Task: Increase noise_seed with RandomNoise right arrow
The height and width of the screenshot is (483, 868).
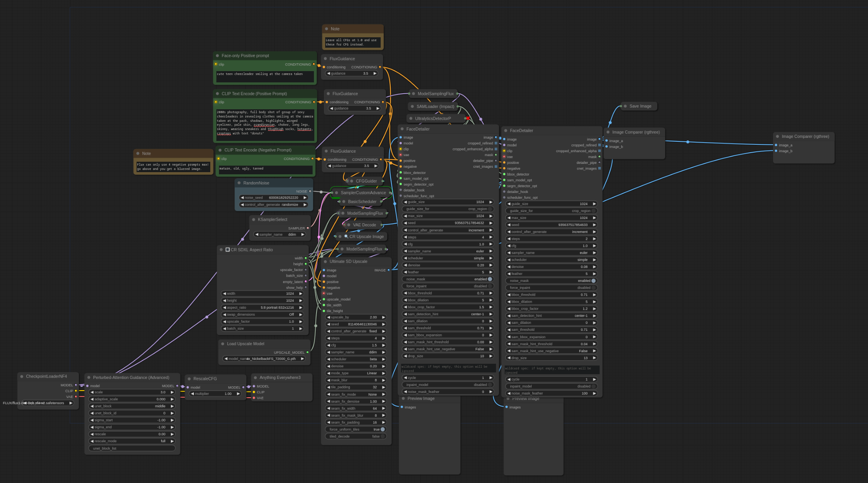Action: pyautogui.click(x=305, y=198)
